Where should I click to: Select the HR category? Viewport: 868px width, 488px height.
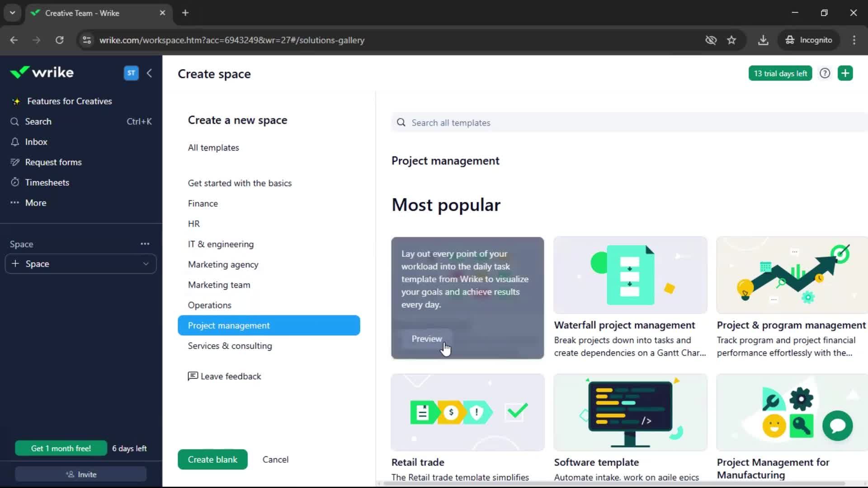pyautogui.click(x=194, y=224)
